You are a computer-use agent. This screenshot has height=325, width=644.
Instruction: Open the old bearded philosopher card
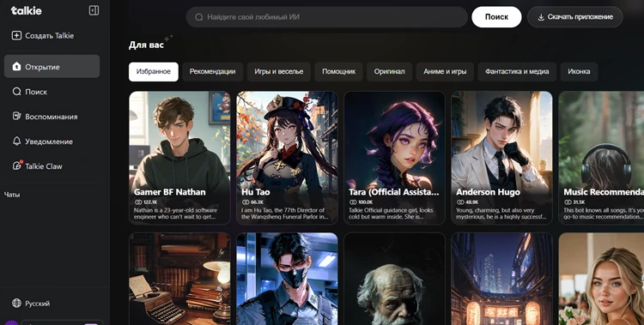coord(394,279)
